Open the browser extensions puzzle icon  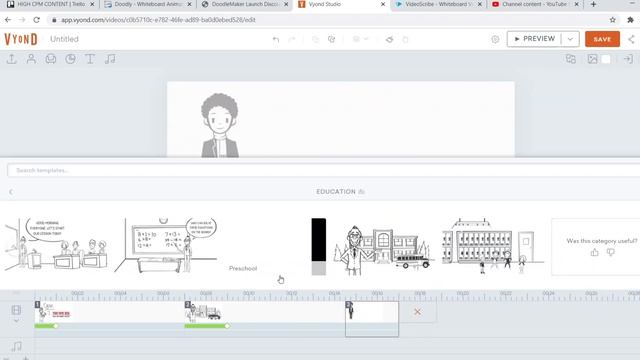click(x=630, y=20)
